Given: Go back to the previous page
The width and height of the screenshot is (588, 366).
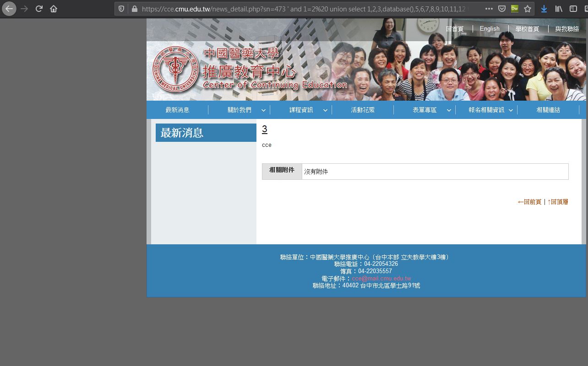Looking at the screenshot, I should tap(9, 9).
